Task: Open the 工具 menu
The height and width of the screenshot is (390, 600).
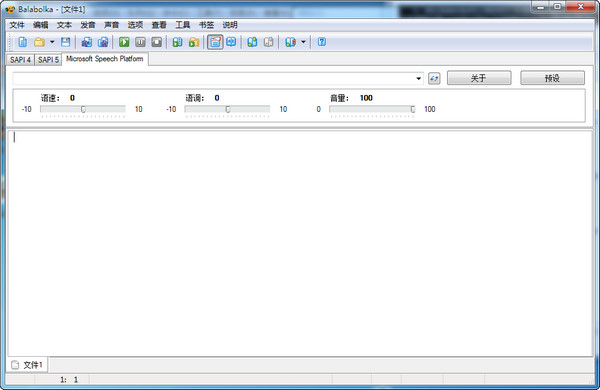Action: pos(183,25)
